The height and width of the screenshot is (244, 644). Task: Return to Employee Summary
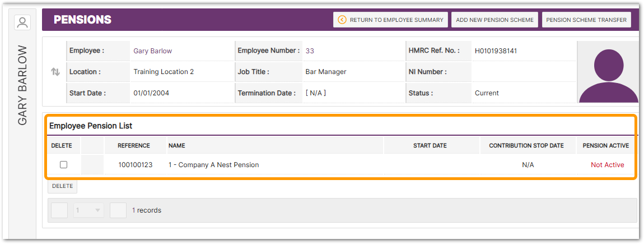[390, 20]
